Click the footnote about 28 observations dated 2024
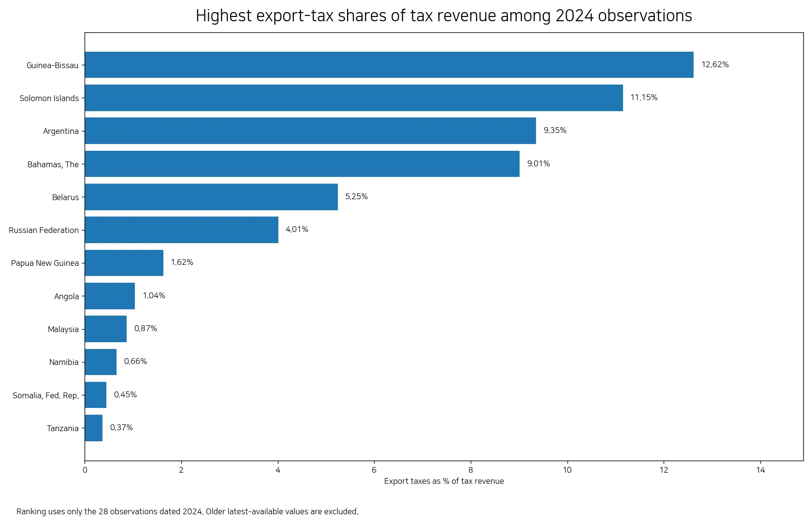812x522 pixels. point(187,511)
